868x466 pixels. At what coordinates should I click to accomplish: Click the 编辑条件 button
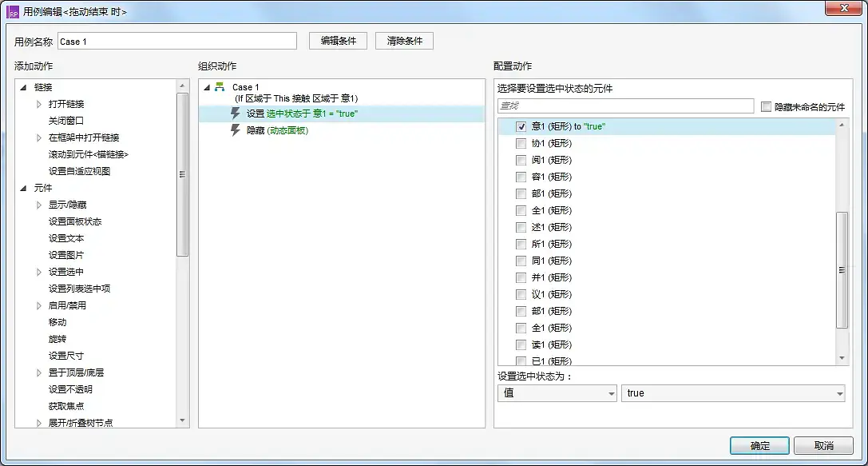click(338, 41)
